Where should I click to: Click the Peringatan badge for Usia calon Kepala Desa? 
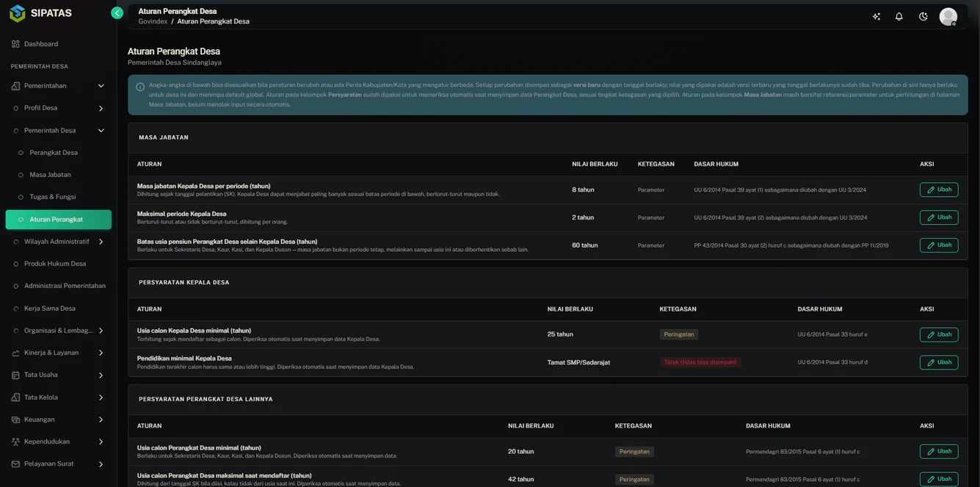point(679,334)
